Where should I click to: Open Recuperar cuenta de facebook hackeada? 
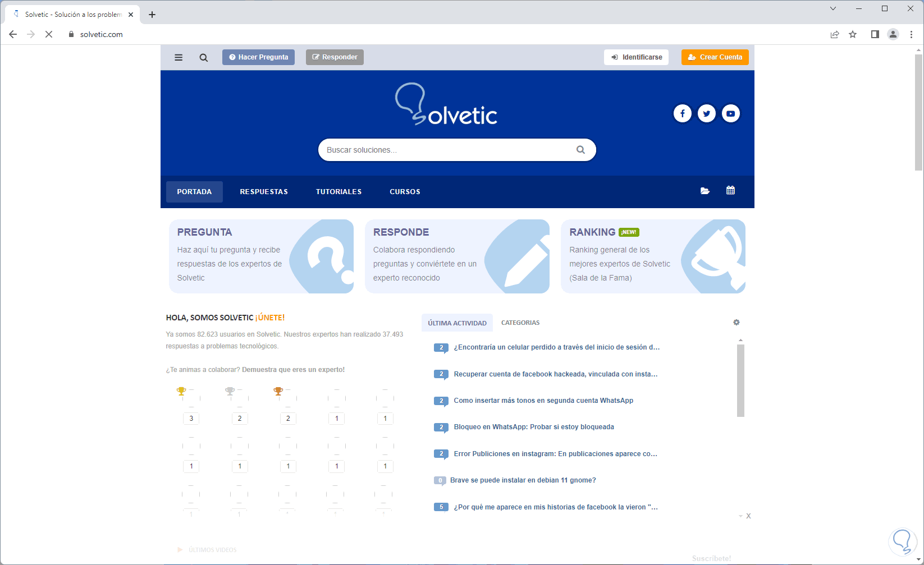(x=556, y=374)
